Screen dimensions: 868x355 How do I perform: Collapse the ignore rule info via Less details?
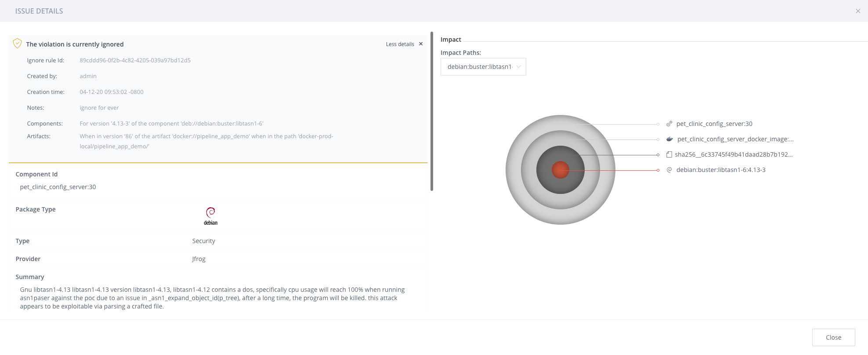point(400,44)
